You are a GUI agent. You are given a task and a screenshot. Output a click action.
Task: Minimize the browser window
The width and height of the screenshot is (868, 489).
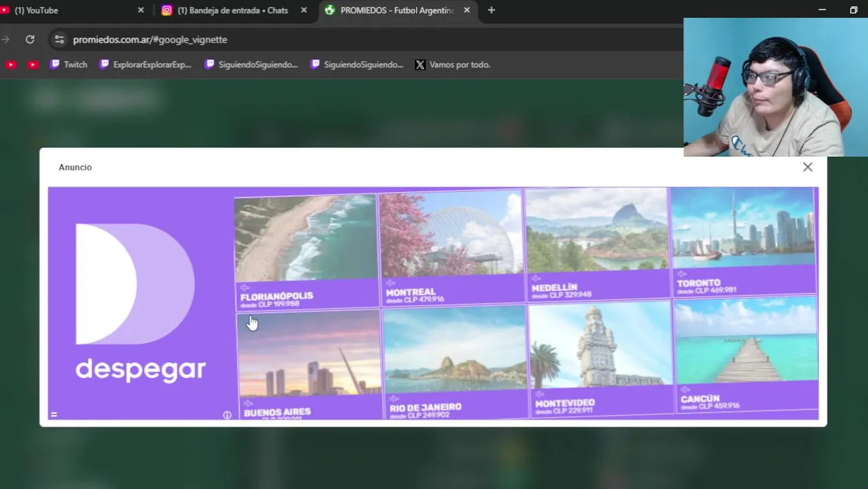[x=822, y=10]
